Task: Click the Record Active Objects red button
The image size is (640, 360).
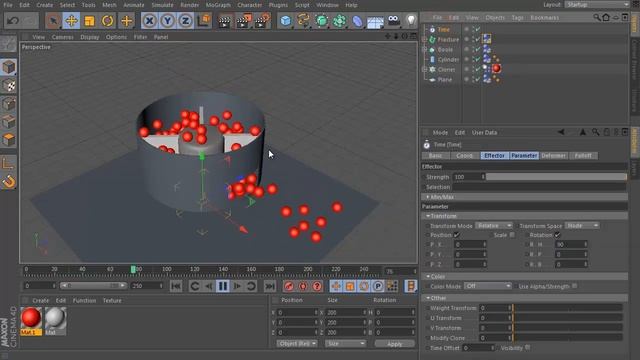Action: 289,286
